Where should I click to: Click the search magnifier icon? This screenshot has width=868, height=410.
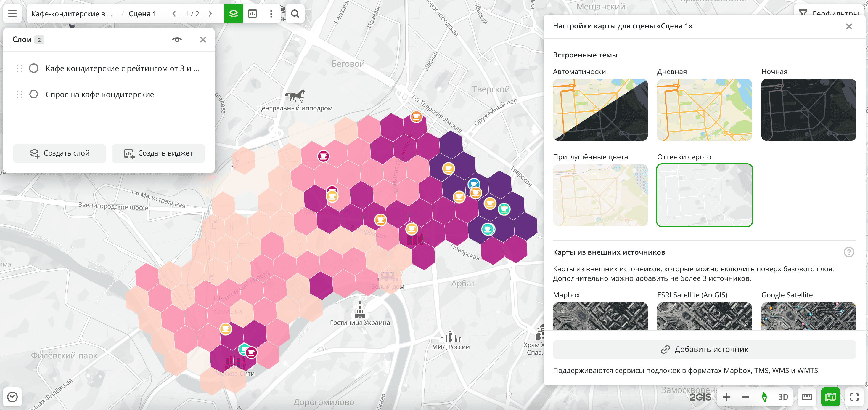(x=295, y=14)
